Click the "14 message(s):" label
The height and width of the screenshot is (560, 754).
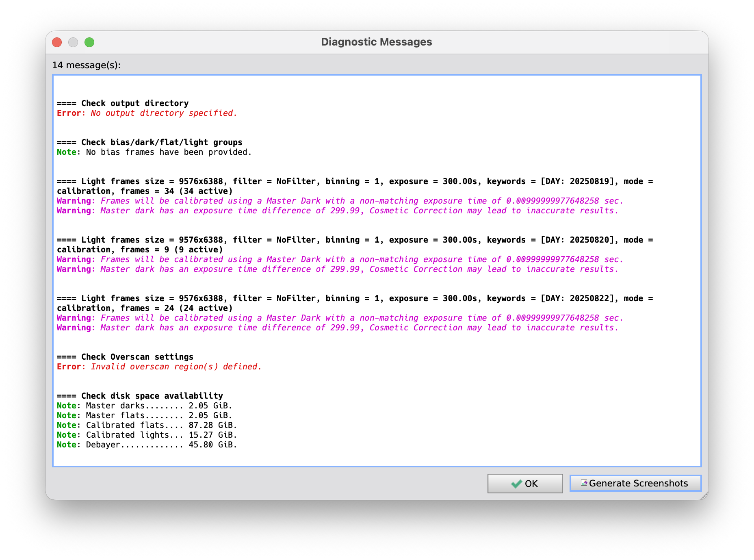click(x=86, y=65)
